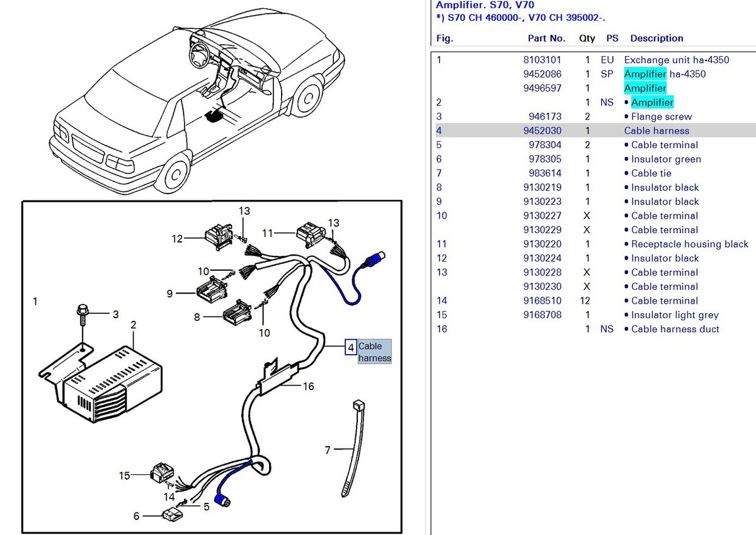The image size is (756, 535).
Task: Click the boxed callout number 4 in diagram
Action: pyautogui.click(x=350, y=347)
